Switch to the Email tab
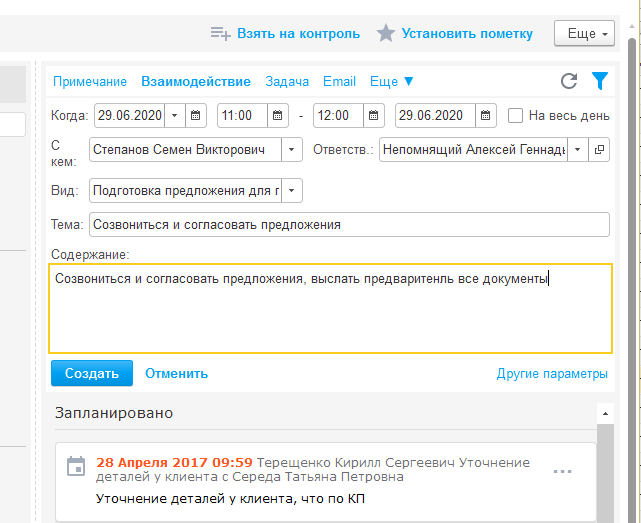The height and width of the screenshot is (523, 641). 339,81
